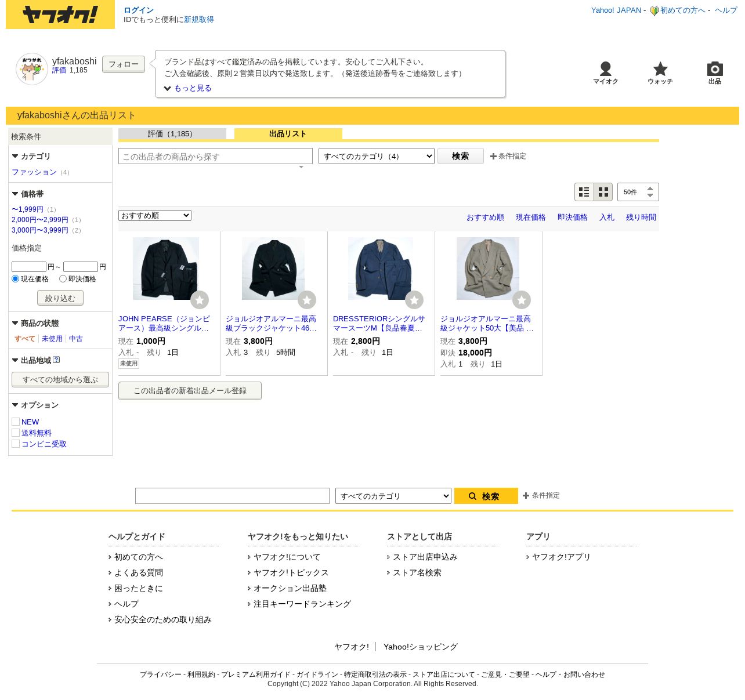
Task: Open the すべてのカテゴリ（4）dropdown
Action: (377, 156)
